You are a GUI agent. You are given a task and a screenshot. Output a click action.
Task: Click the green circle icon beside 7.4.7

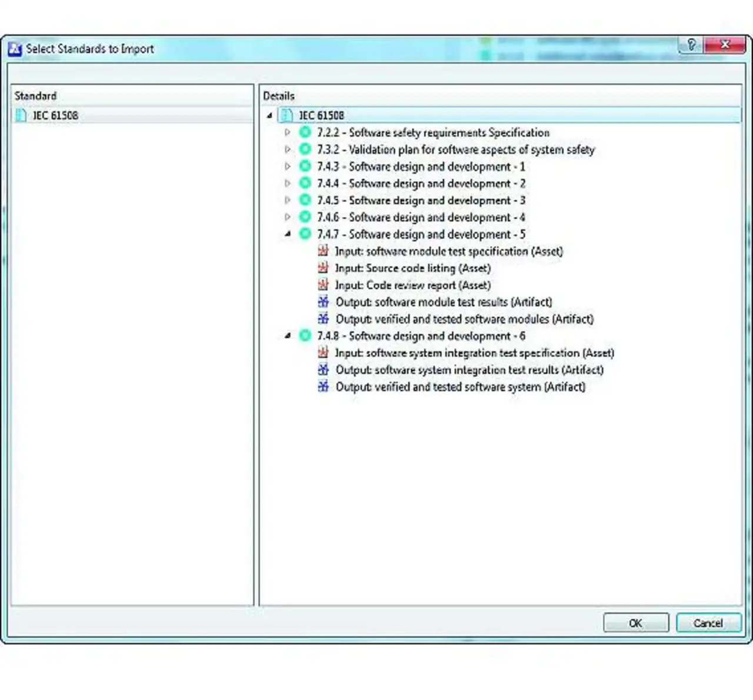coord(305,234)
